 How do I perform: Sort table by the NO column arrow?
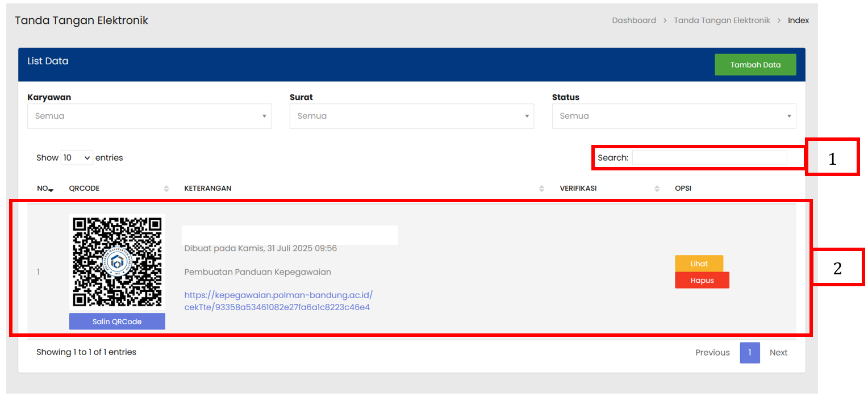coord(51,189)
